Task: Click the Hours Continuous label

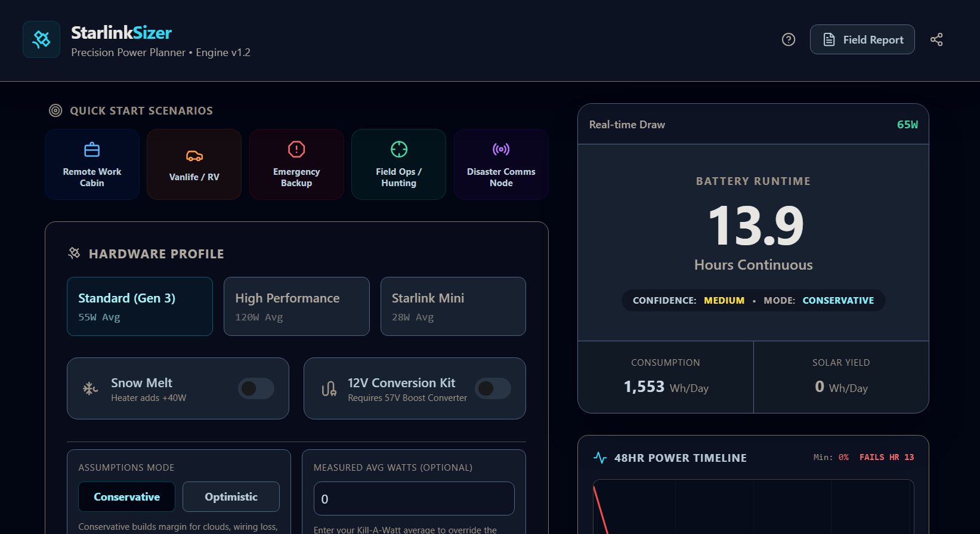Action: (x=753, y=265)
